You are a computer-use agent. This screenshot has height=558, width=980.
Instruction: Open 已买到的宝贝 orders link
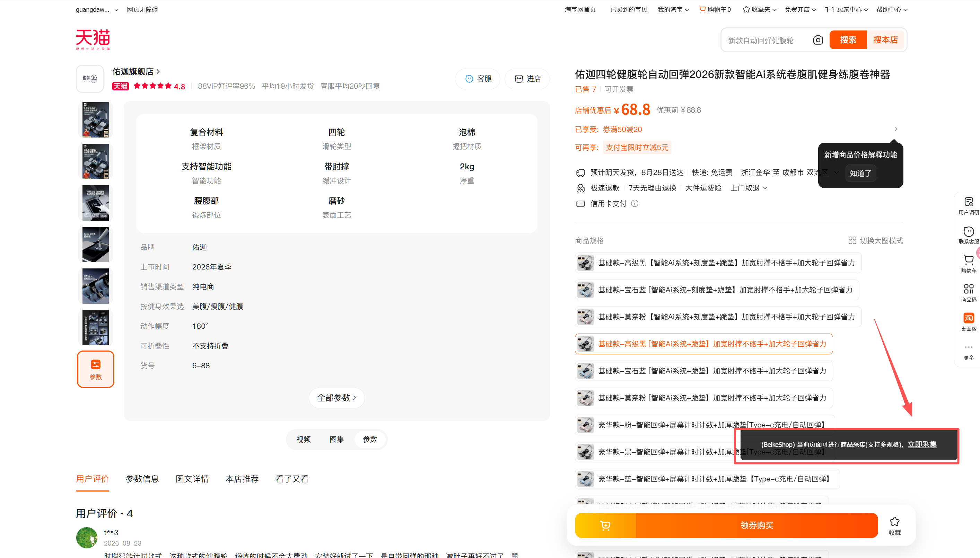point(628,9)
